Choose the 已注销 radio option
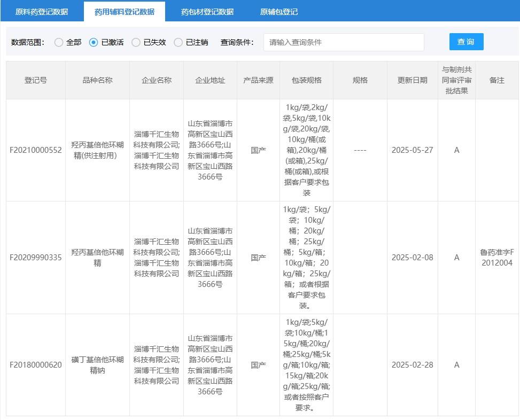The image size is (520, 420). [178, 42]
